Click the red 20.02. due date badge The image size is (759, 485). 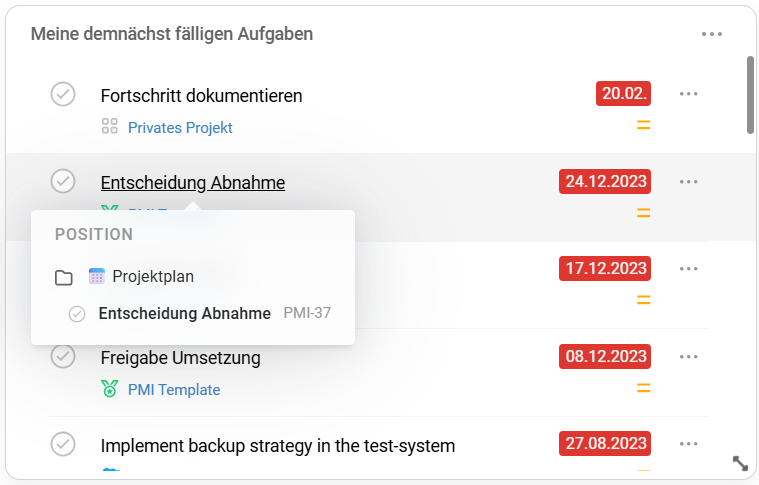tap(624, 94)
